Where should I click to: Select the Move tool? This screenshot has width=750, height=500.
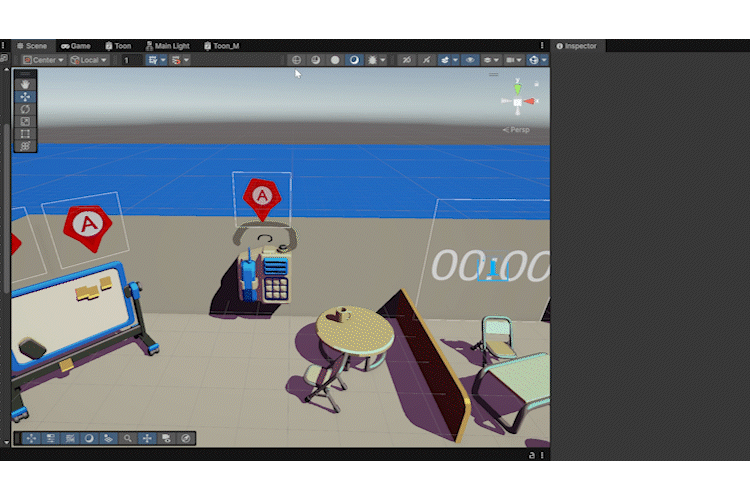pos(25,97)
